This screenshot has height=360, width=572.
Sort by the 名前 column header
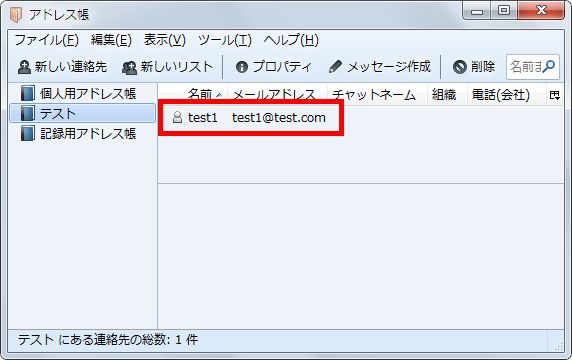(193, 94)
